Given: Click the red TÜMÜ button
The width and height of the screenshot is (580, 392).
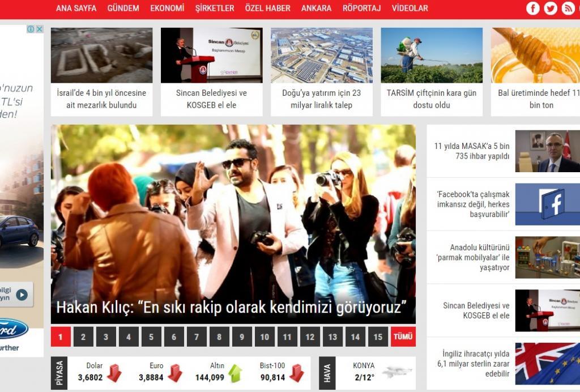Looking at the screenshot, I should [x=403, y=337].
